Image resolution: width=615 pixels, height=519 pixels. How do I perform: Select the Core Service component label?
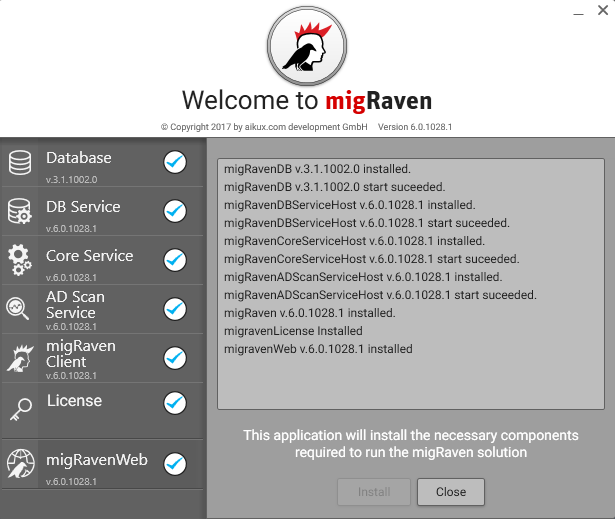tap(89, 256)
